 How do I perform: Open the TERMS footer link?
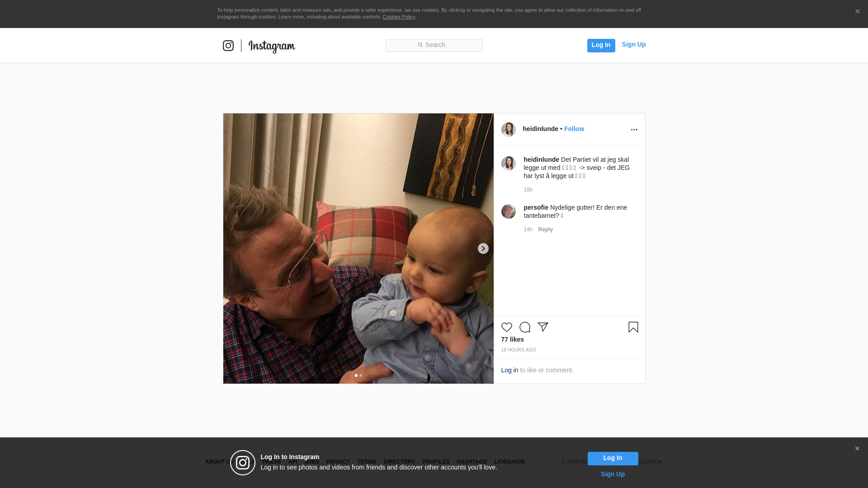click(367, 462)
